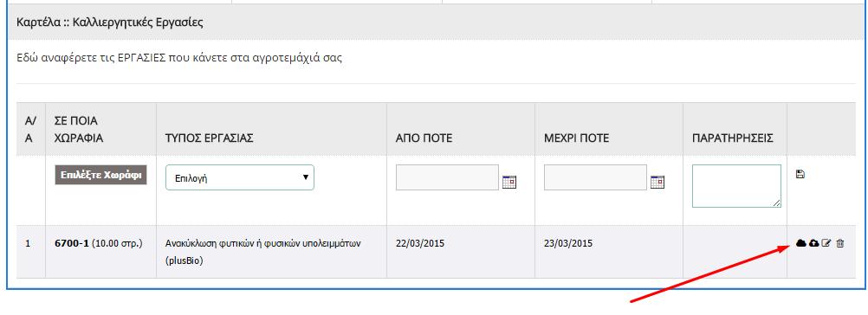The height and width of the screenshot is (315, 868).
Task: Click the resize grip of the ΠΑΡΑΤΗΡΗΣΕΙΣ textarea
Action: [777, 203]
